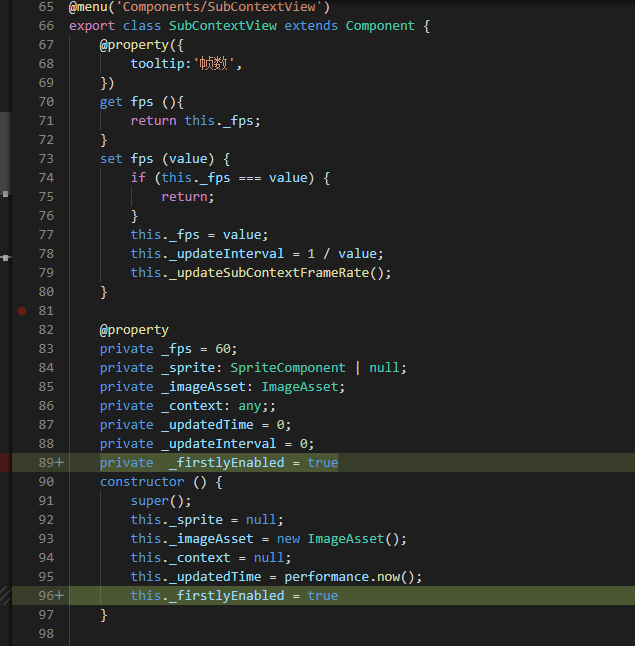Click the overview ruler marker beside line 78

(5, 258)
